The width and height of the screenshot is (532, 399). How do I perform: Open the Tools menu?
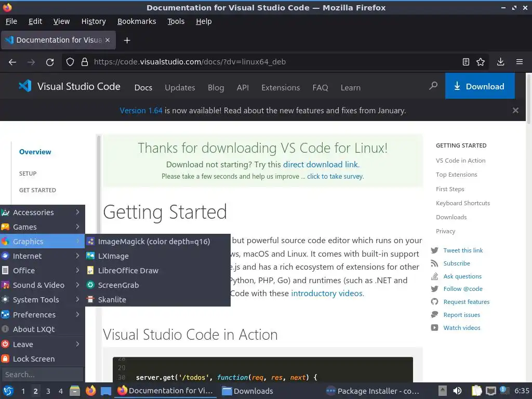pos(176,21)
